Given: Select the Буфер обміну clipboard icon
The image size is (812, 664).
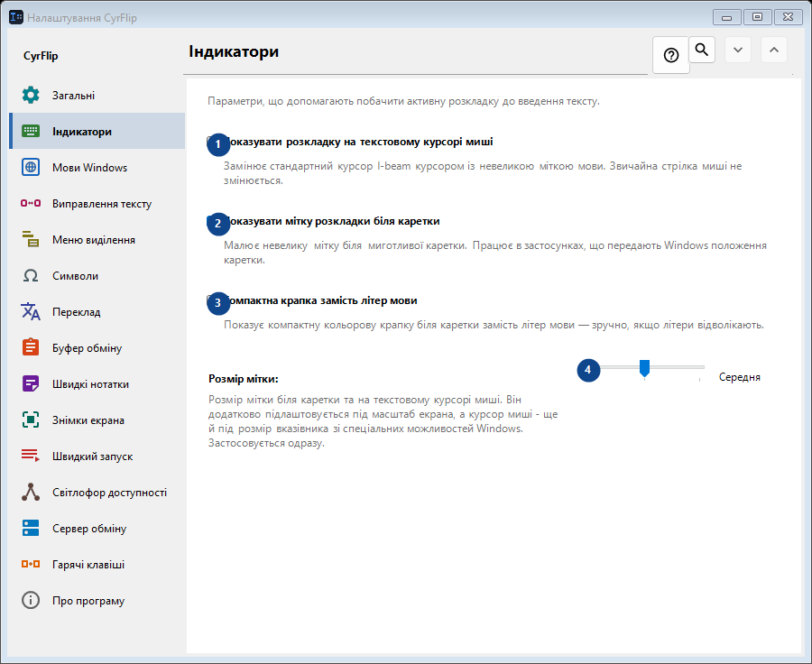Looking at the screenshot, I should [31, 347].
